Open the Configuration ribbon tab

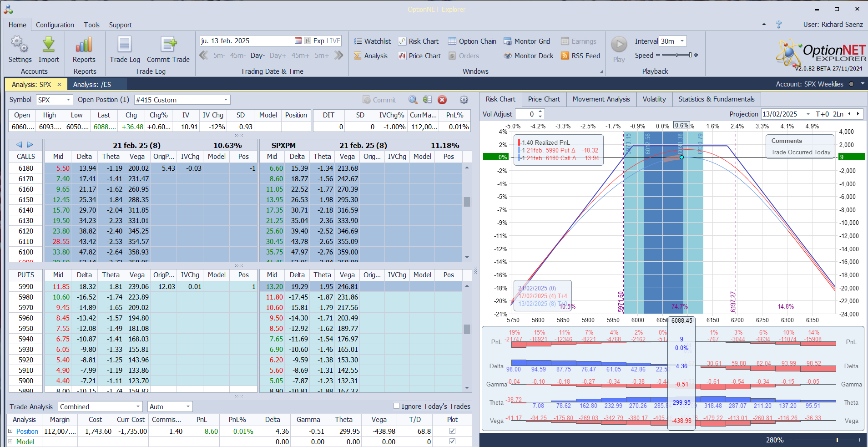click(x=55, y=25)
